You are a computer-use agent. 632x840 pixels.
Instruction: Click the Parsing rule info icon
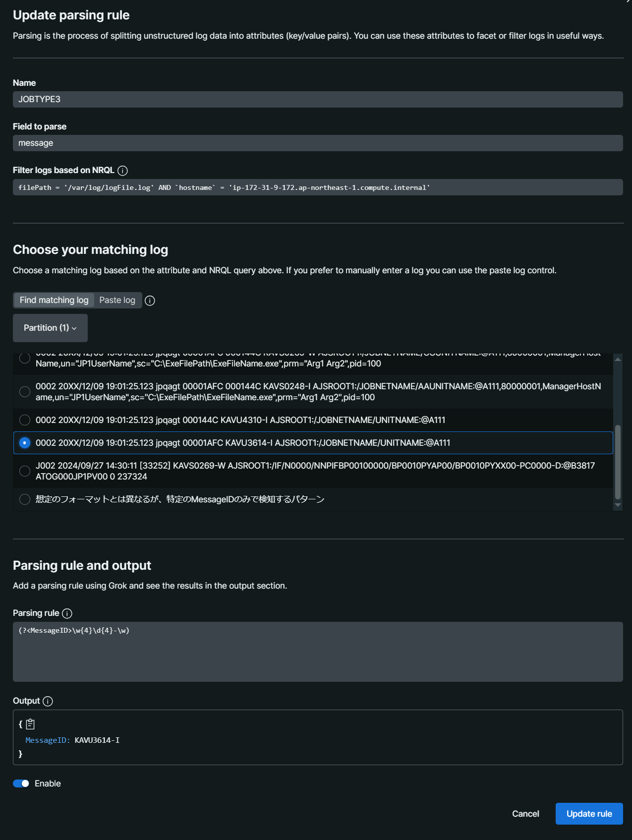point(67,613)
